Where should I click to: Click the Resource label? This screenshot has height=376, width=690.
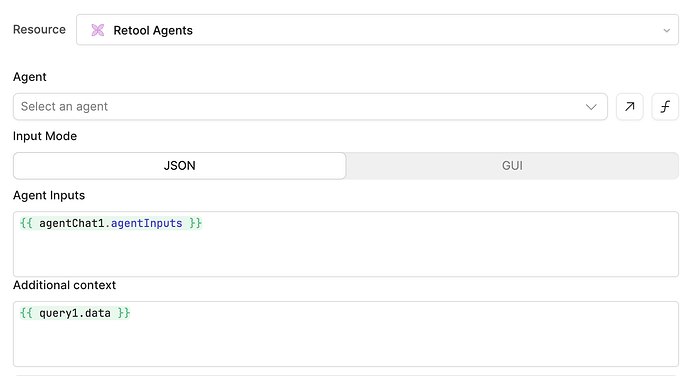coord(39,29)
